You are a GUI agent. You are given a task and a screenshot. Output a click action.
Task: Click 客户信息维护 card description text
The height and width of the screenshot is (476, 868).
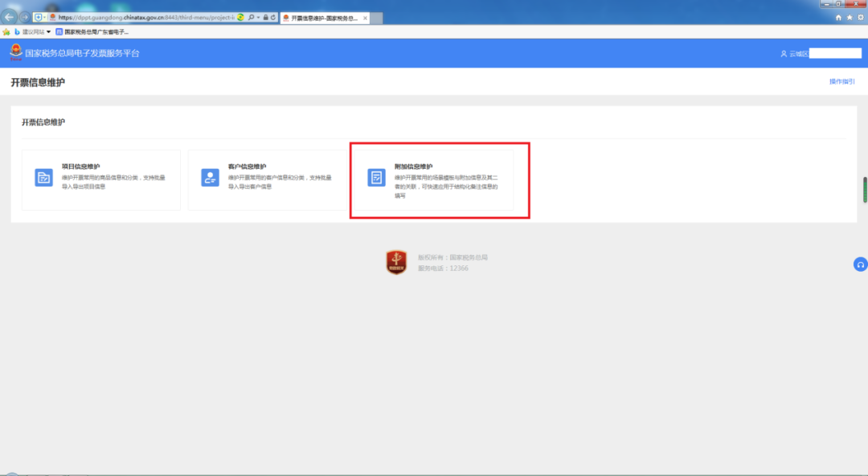pos(280,182)
